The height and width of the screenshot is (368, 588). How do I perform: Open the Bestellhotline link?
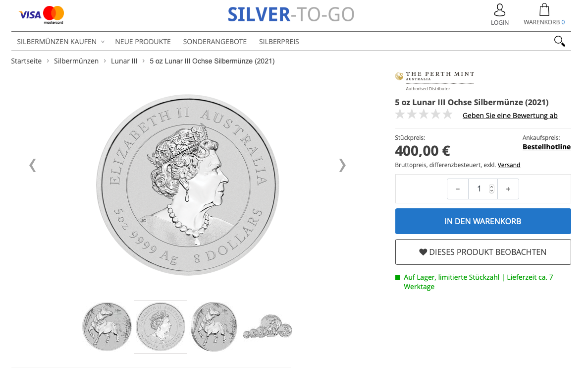click(546, 147)
